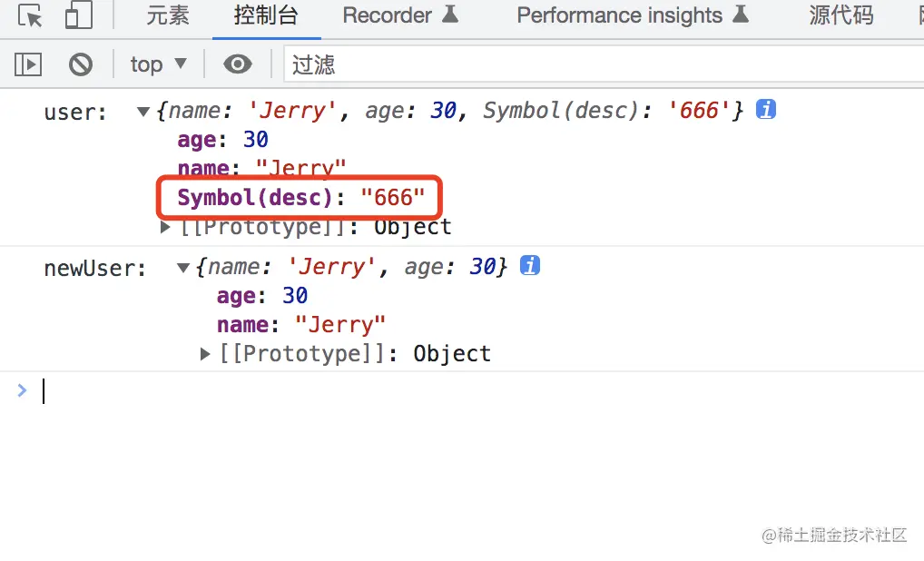Focus the 过滤 filter input field

(599, 64)
